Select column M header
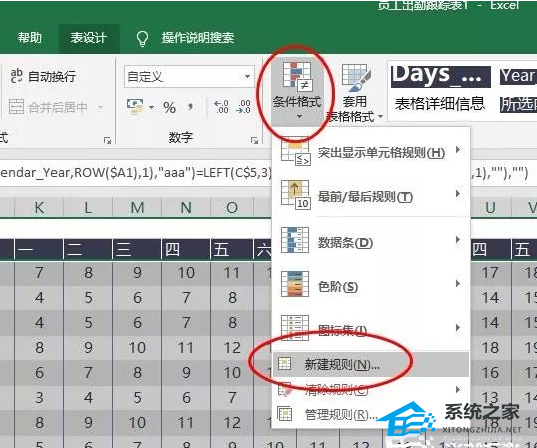Viewport: 537px width, 448px height. tap(137, 208)
